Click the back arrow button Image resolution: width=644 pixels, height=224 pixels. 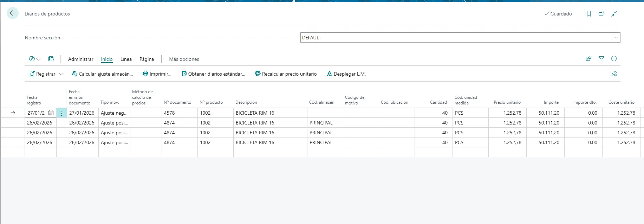13,13
